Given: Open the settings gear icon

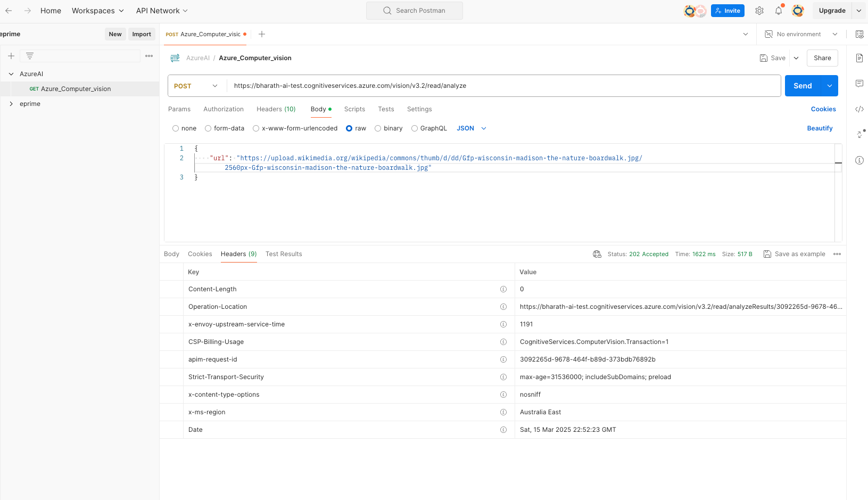Looking at the screenshot, I should point(759,11).
